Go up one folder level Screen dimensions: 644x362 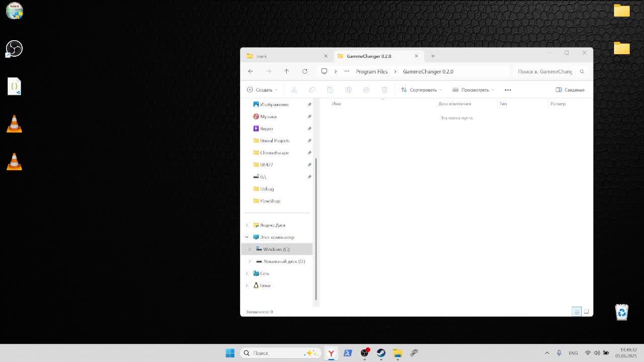(x=287, y=71)
